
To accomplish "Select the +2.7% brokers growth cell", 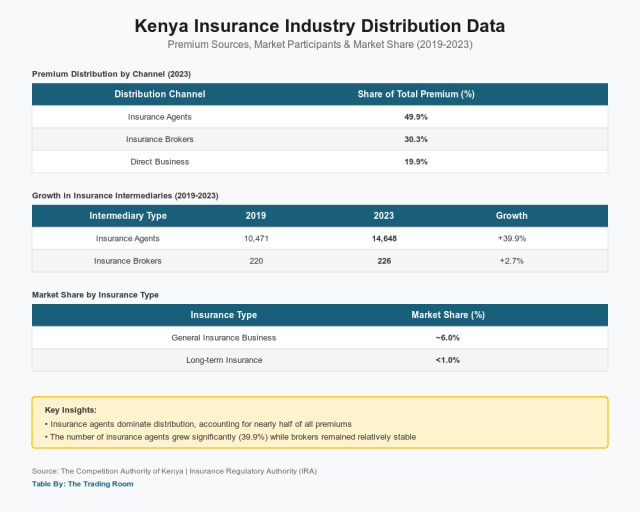I will pos(511,261).
